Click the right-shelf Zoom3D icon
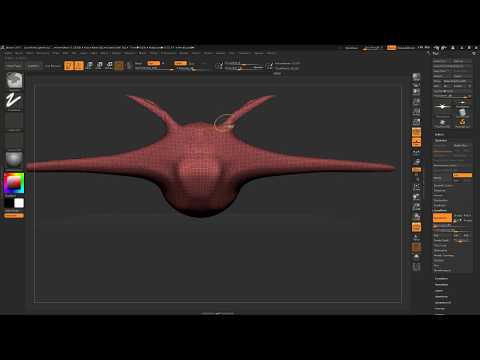Image resolution: width=480 pixels, height=360 pixels. coord(416,207)
